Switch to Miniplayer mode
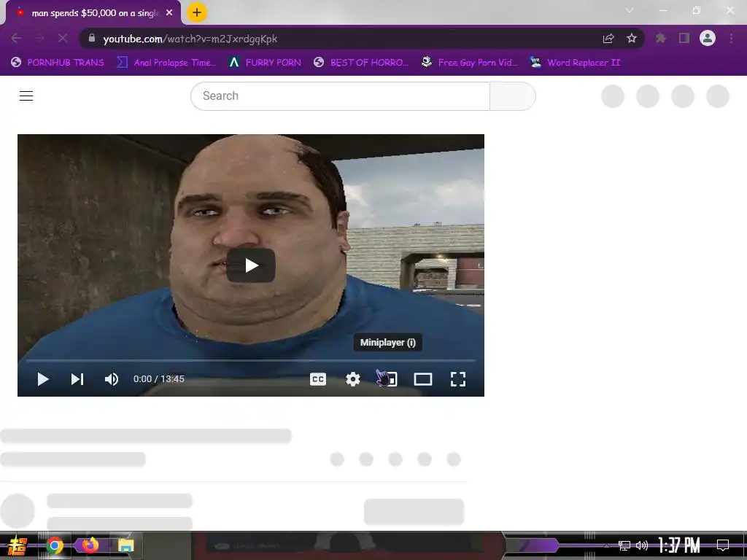Image resolution: width=747 pixels, height=560 pixels. click(388, 379)
